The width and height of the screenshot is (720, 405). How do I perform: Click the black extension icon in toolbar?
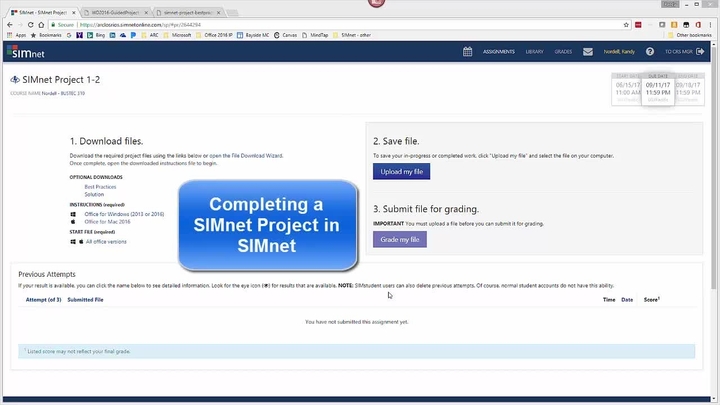(686, 25)
